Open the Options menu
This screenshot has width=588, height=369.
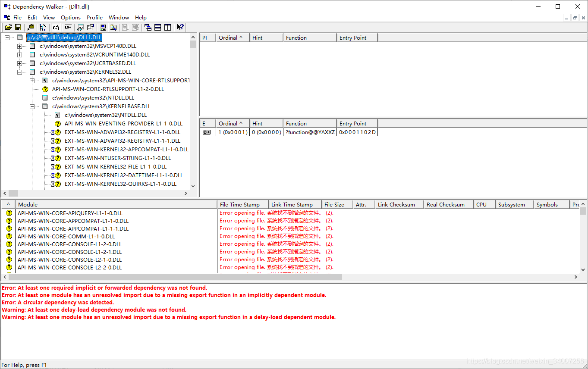71,17
